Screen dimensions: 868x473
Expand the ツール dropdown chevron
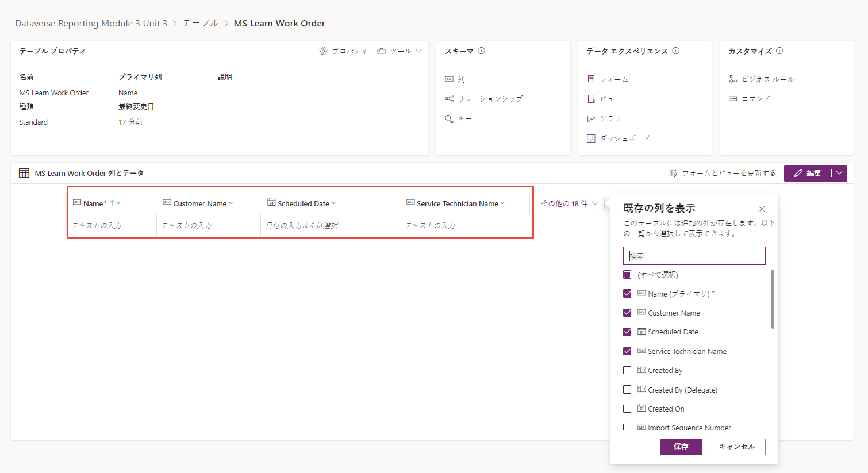tap(419, 51)
